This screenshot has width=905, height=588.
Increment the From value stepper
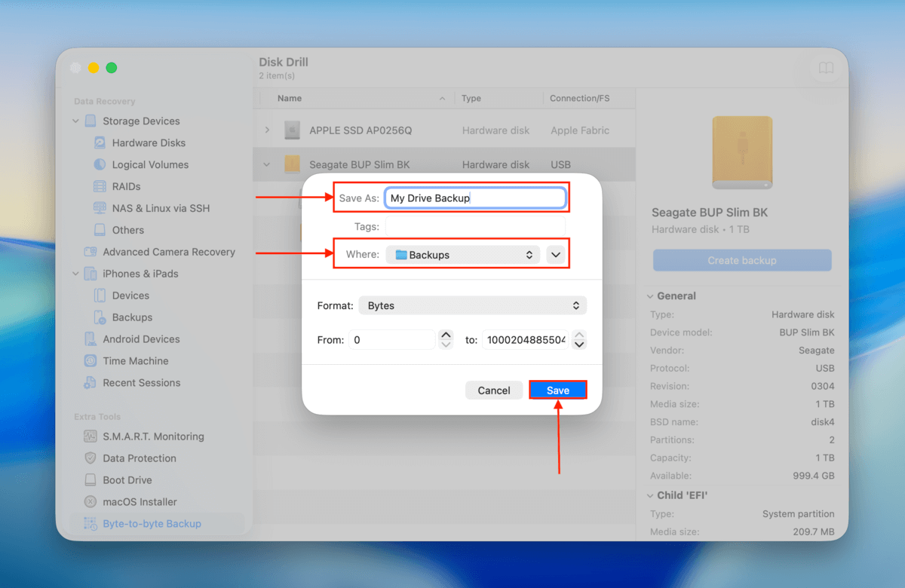click(446, 335)
